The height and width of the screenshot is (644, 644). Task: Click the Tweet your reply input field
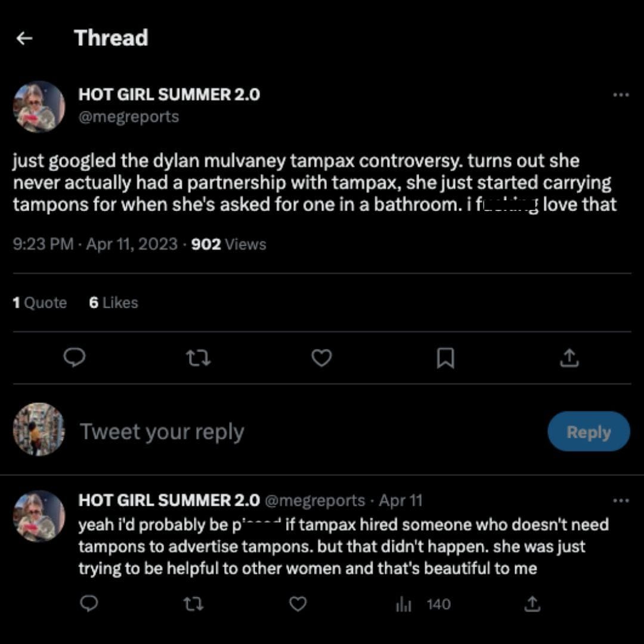coord(162,431)
